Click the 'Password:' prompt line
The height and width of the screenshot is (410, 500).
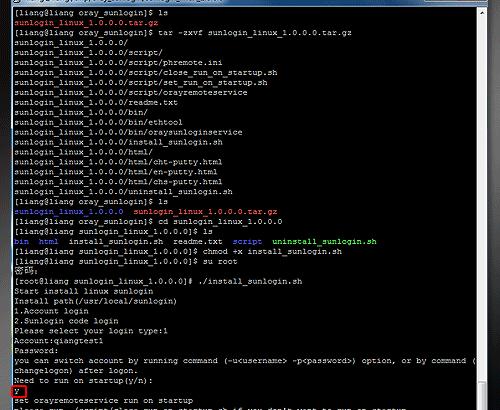(36, 351)
